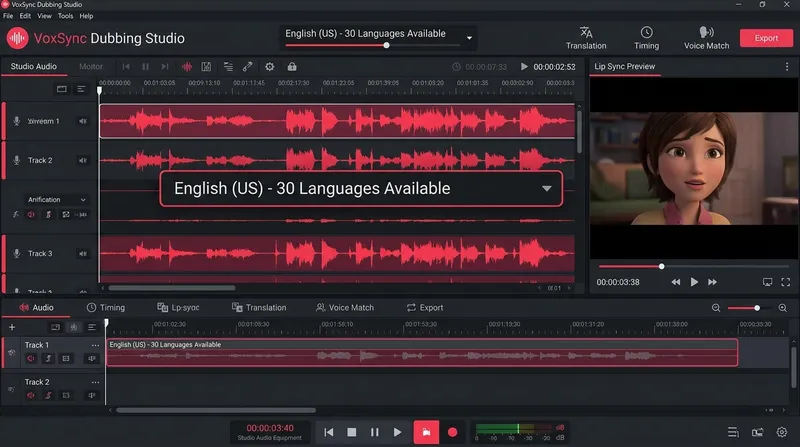This screenshot has width=800, height=447.
Task: Switch to the Studio Audio tab
Action: tap(34, 66)
